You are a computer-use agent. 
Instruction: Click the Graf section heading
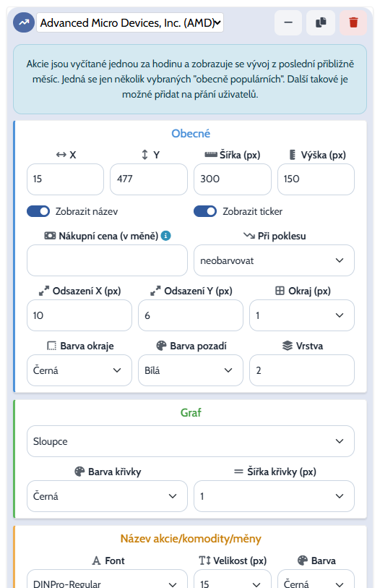(191, 413)
